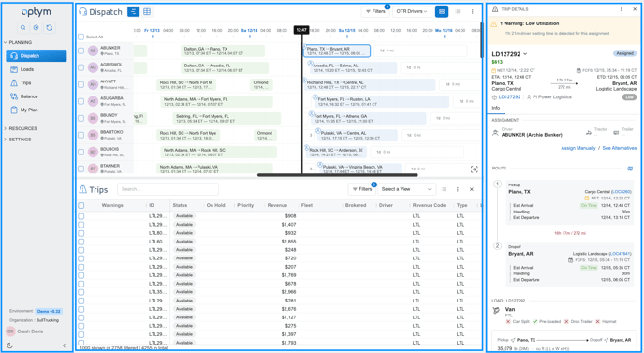
Task: Close the Trips panel with the X
Action: [x=472, y=189]
